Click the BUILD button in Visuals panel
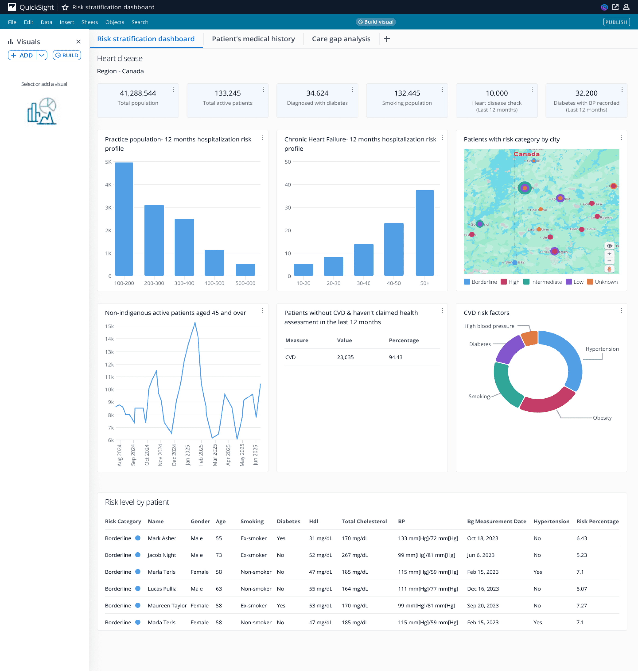The image size is (638, 672). coord(67,55)
